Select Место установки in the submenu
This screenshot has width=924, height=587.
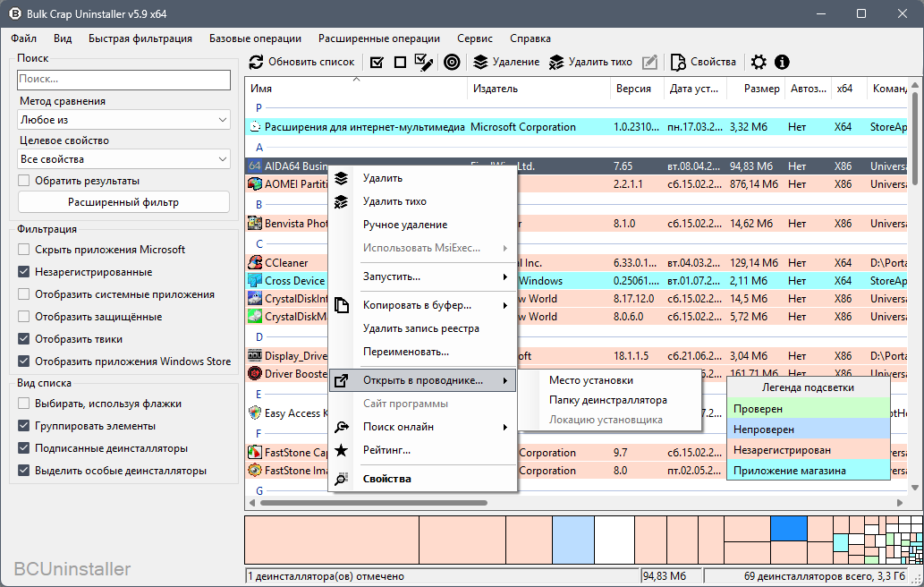point(591,380)
